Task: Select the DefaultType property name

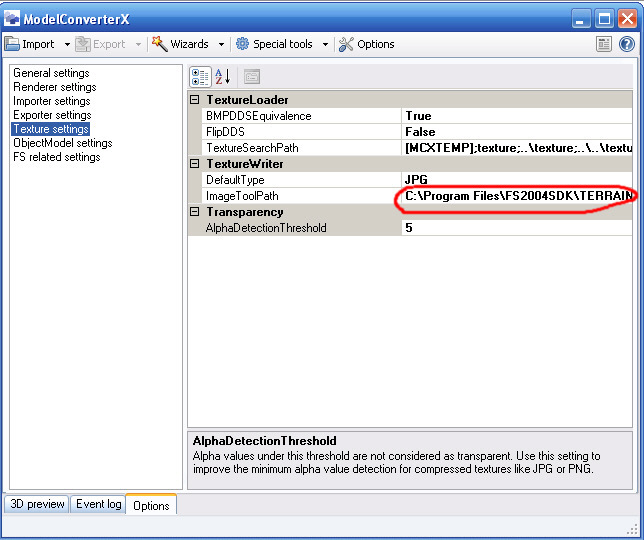Action: pos(235,180)
